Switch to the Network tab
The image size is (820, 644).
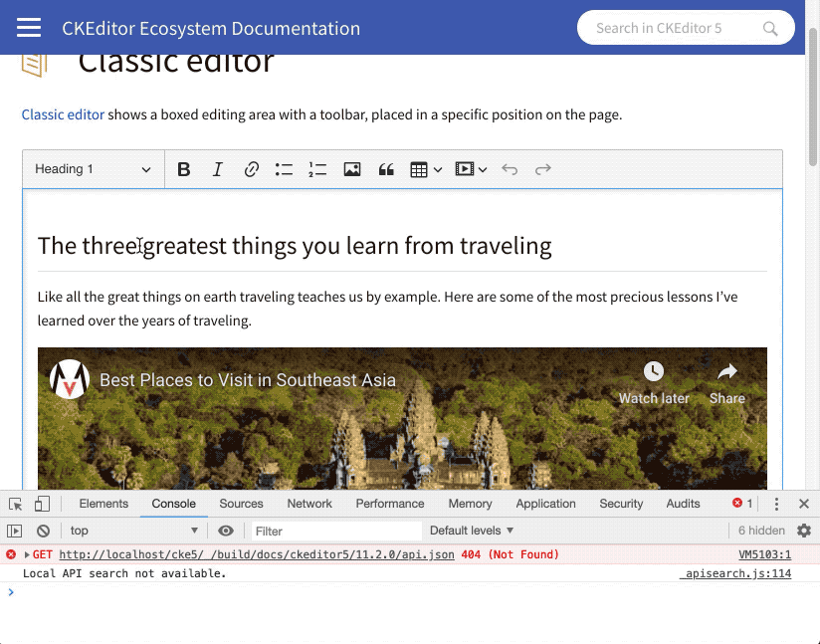[309, 504]
